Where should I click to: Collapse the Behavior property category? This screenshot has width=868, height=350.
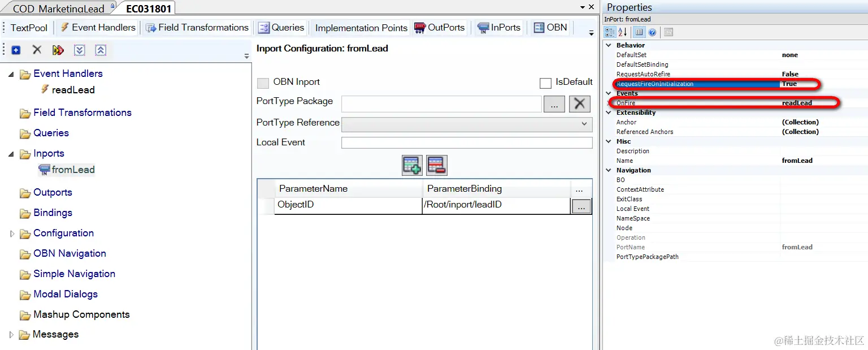tap(609, 45)
